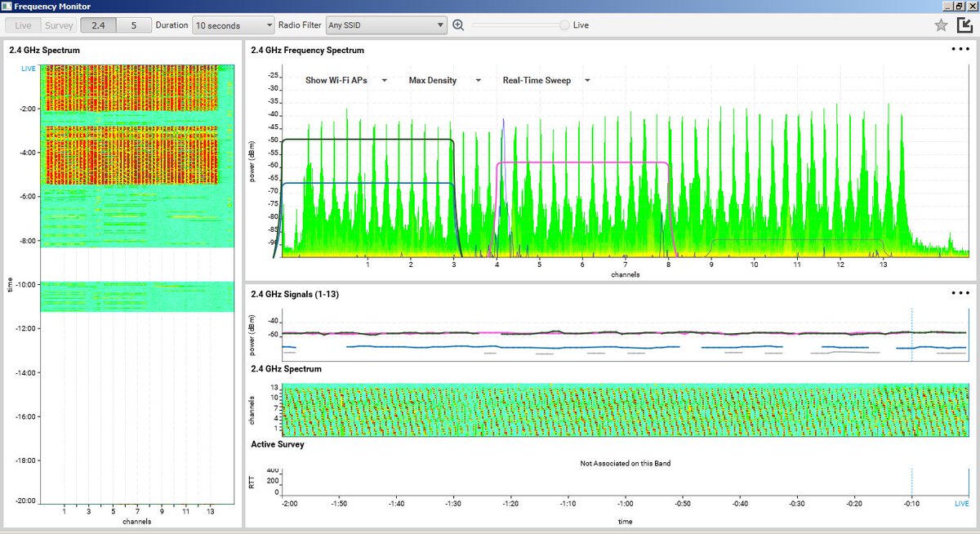Image resolution: width=980 pixels, height=534 pixels.
Task: Click the star favorite icon
Action: [941, 25]
